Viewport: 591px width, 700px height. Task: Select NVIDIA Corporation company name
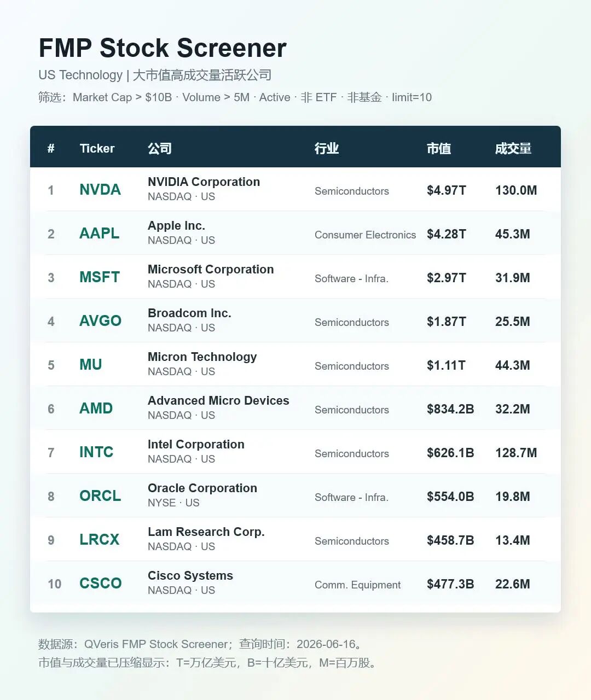pos(204,182)
